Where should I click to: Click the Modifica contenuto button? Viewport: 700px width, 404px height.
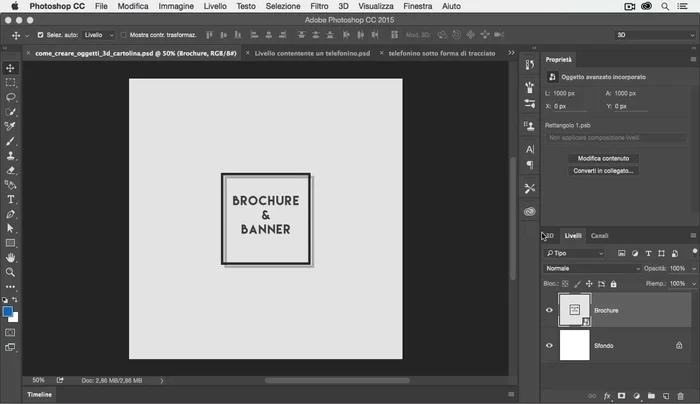(603, 158)
